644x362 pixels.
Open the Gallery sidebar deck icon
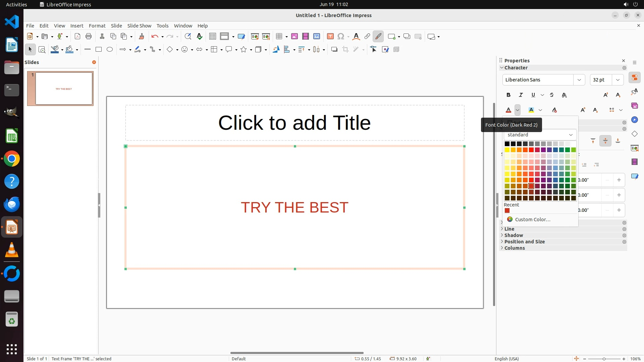tap(634, 106)
